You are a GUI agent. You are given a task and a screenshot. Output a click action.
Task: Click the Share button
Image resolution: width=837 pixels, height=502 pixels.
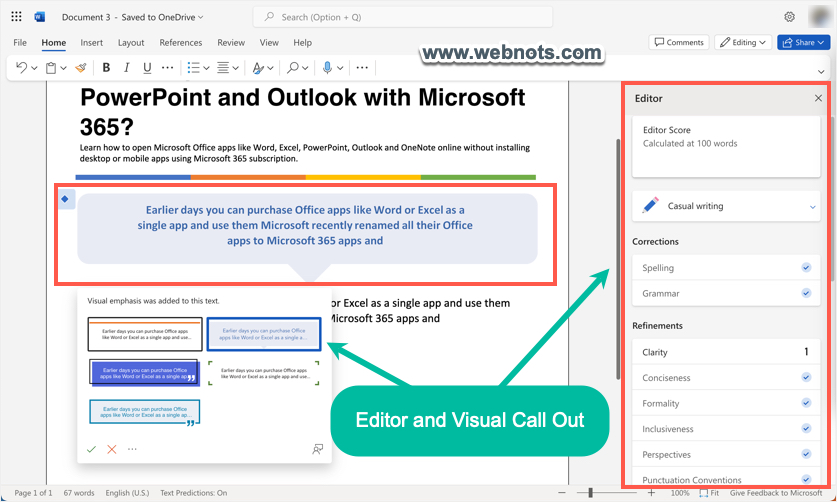[803, 43]
